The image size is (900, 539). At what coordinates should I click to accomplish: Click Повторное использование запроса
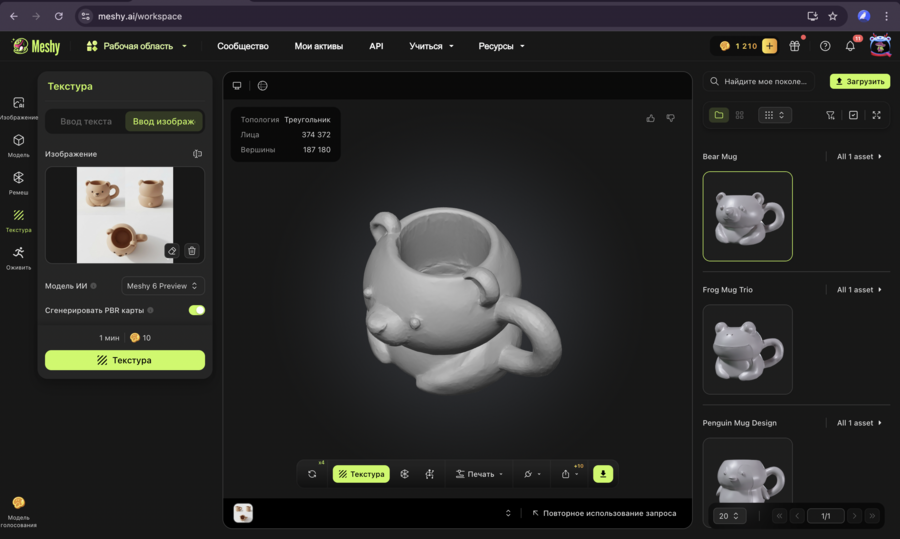[604, 513]
